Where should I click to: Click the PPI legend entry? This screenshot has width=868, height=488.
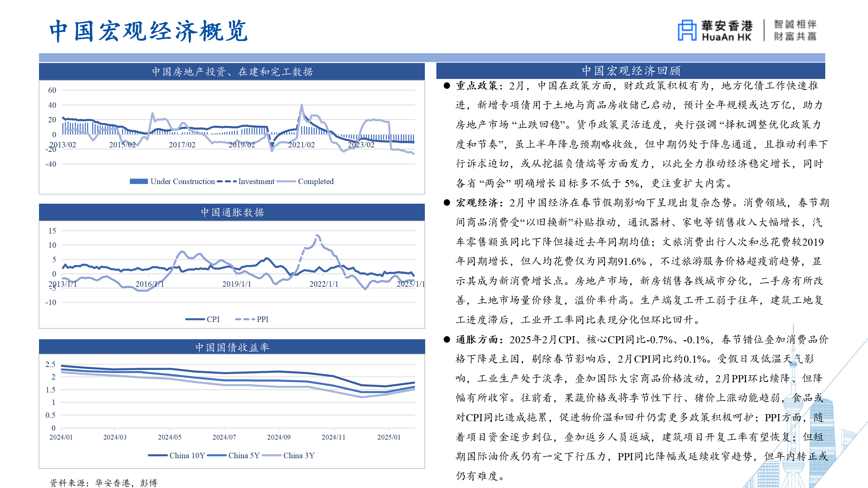(x=252, y=319)
